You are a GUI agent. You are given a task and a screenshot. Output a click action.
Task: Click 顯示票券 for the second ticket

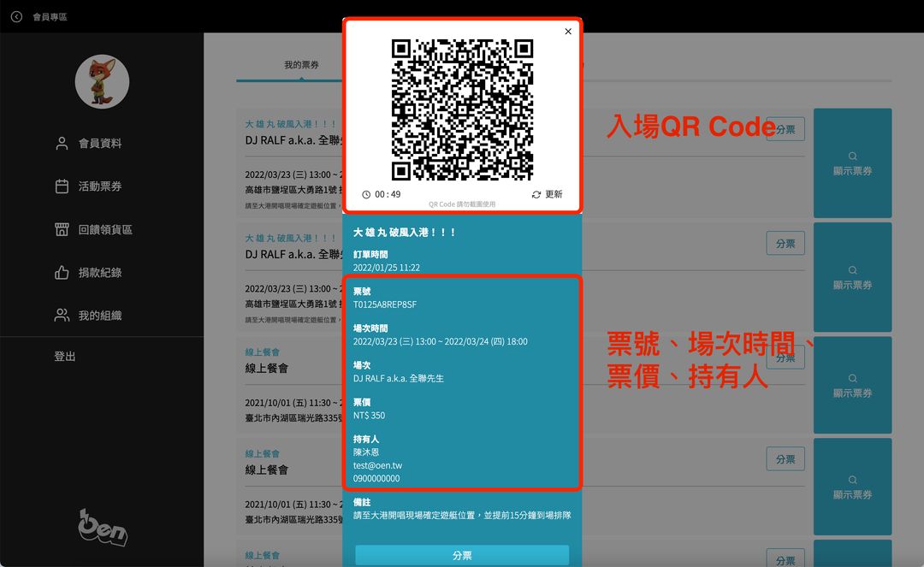852,277
